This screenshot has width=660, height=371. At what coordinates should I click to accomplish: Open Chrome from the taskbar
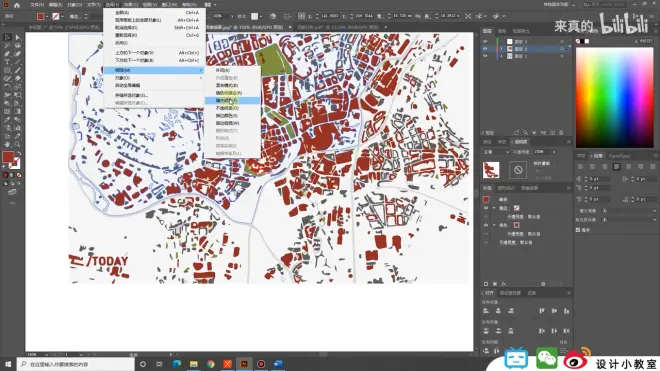tap(210, 364)
